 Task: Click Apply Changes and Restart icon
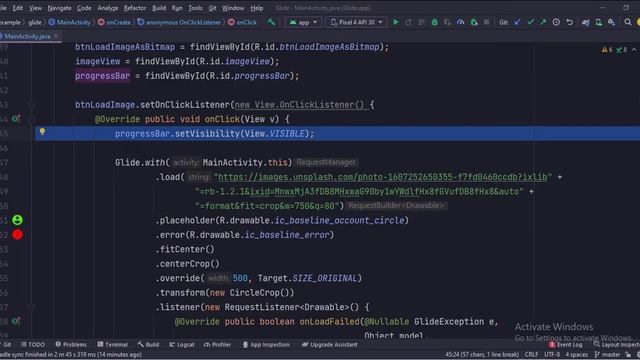(409, 22)
